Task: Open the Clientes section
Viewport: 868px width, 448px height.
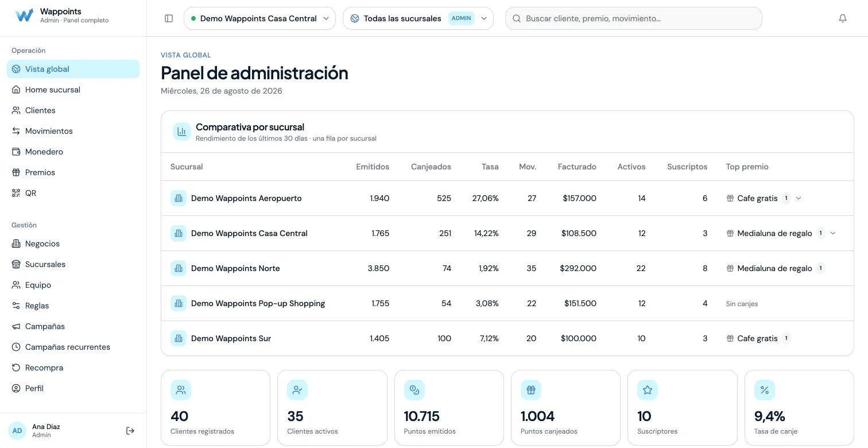Action: click(x=73, y=110)
